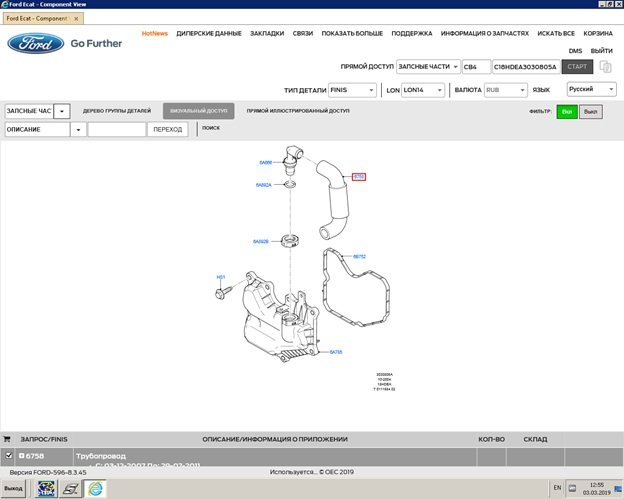
Task: Click the HS1 bolt callout label
Action: coord(221,276)
